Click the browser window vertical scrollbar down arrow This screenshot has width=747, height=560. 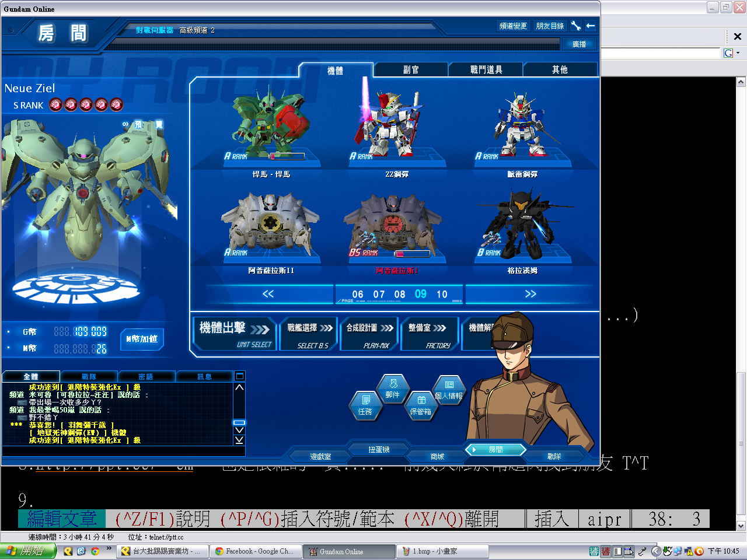pos(741,526)
